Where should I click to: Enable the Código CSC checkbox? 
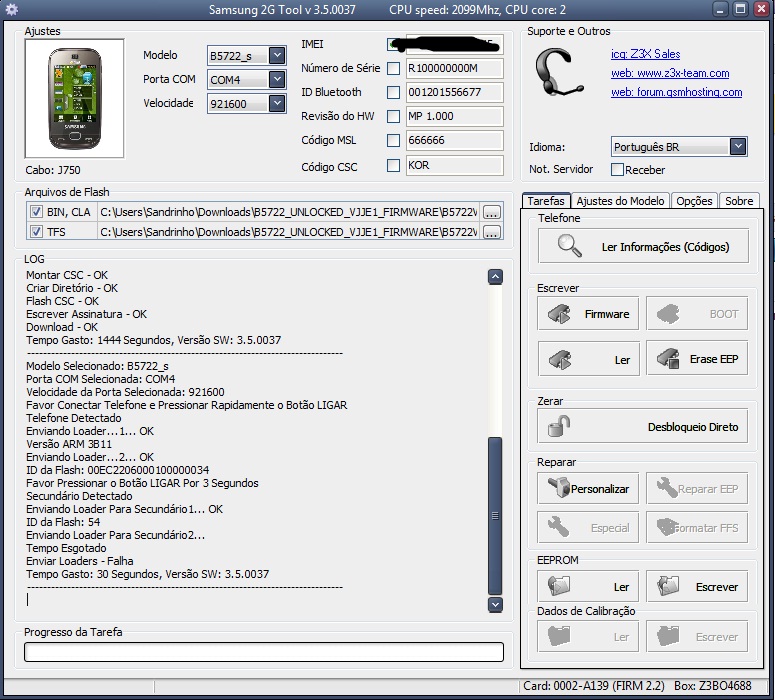(x=393, y=165)
